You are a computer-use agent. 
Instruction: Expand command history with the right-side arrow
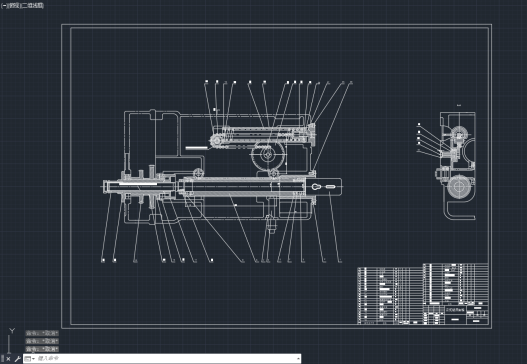298,359
